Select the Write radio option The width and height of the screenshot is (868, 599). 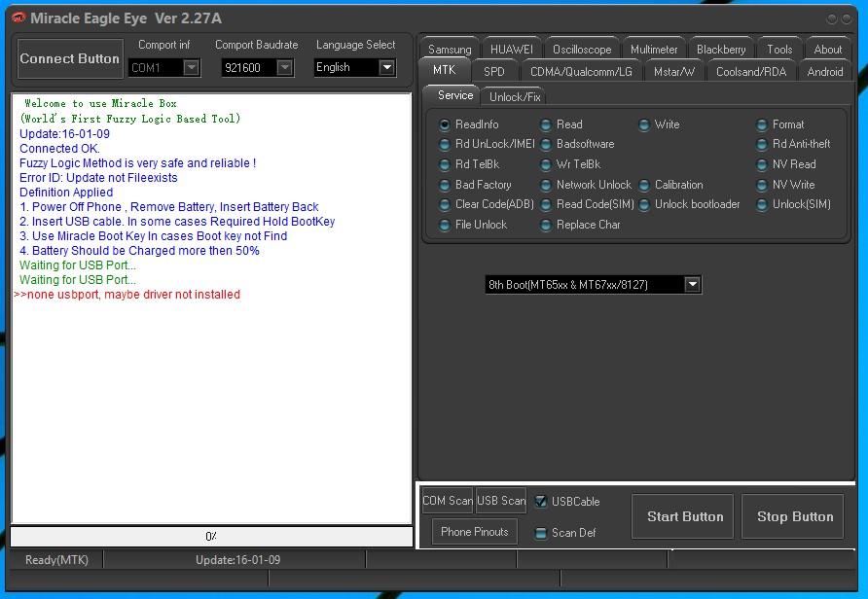[x=660, y=124]
